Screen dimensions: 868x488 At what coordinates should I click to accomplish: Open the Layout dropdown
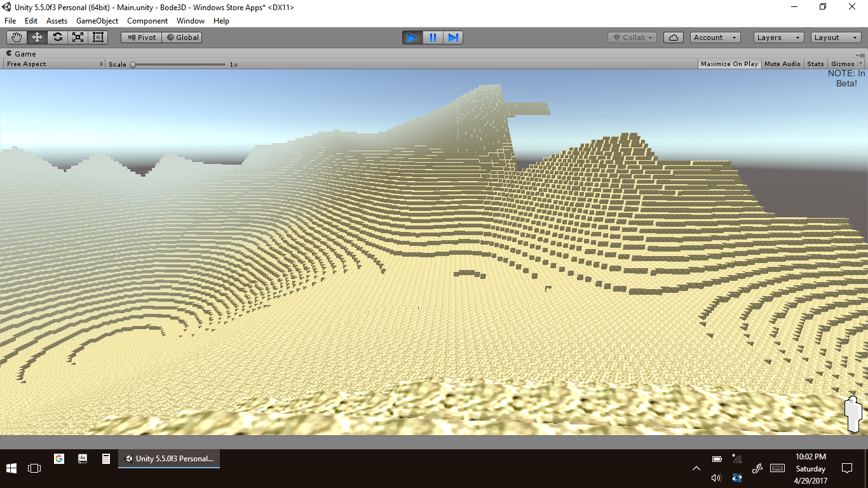click(836, 37)
